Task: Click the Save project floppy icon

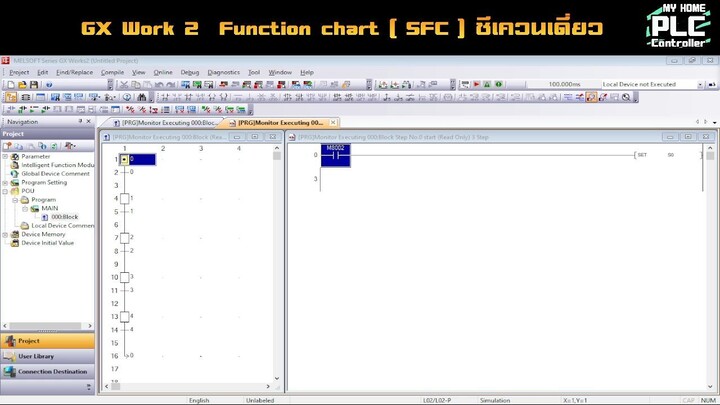Action: click(x=34, y=85)
